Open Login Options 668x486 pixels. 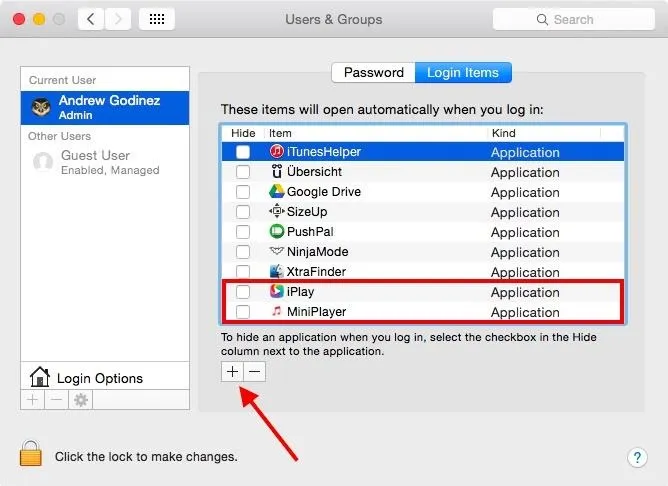click(105, 378)
